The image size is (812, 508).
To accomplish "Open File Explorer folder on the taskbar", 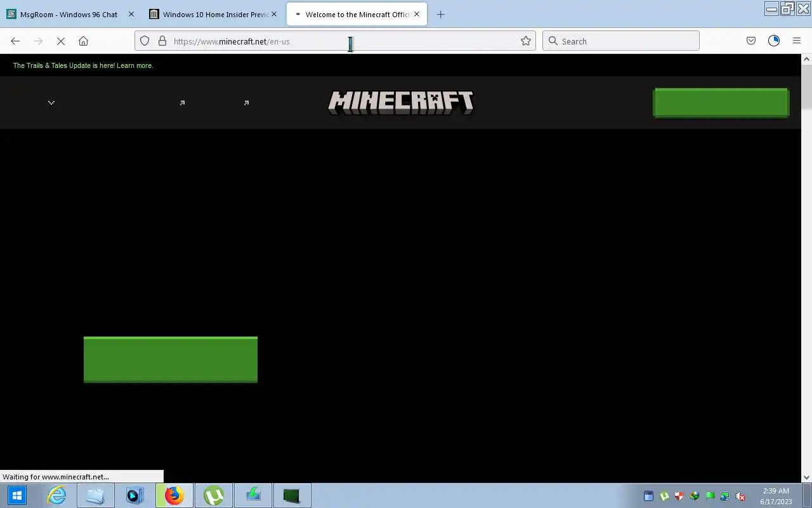I will tap(95, 495).
